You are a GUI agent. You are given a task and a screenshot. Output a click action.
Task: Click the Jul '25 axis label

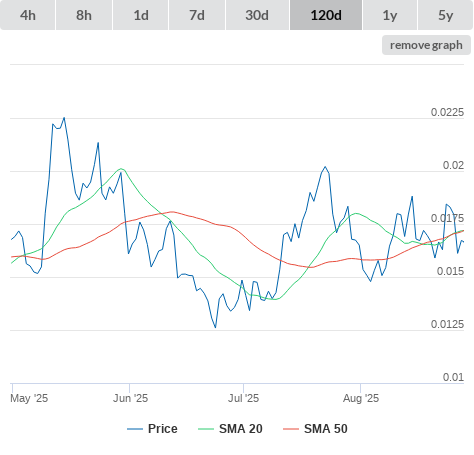coord(243,398)
